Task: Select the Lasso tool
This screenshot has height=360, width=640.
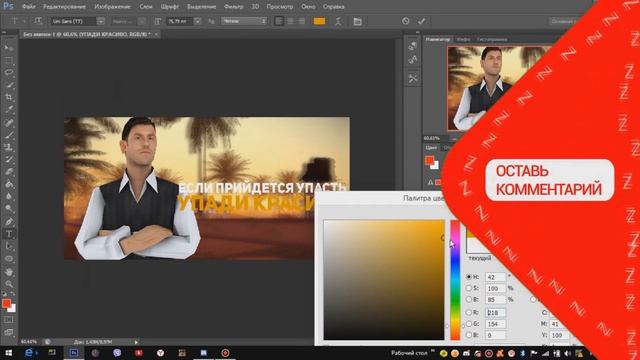Action: click(9, 73)
